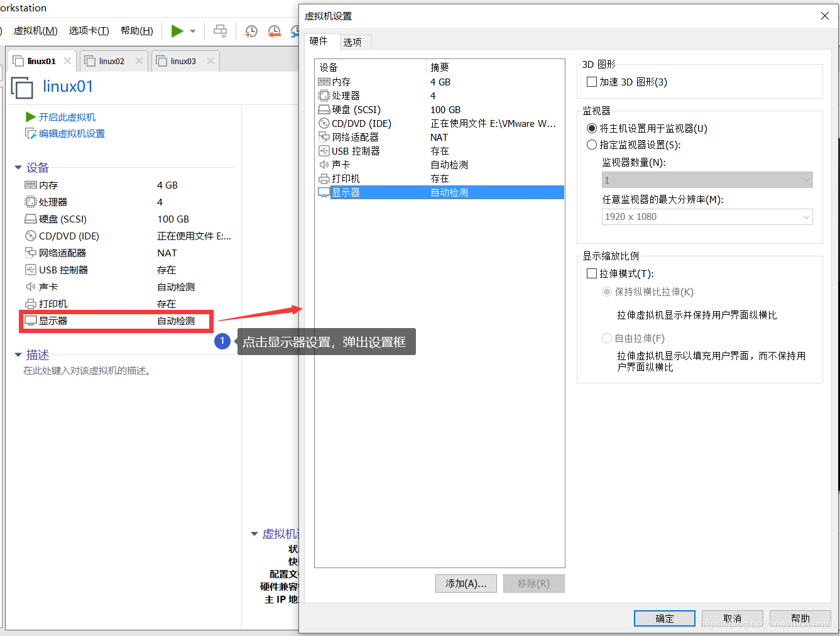Switch to the linux01 tab
This screenshot has height=636, width=840.
coord(41,61)
